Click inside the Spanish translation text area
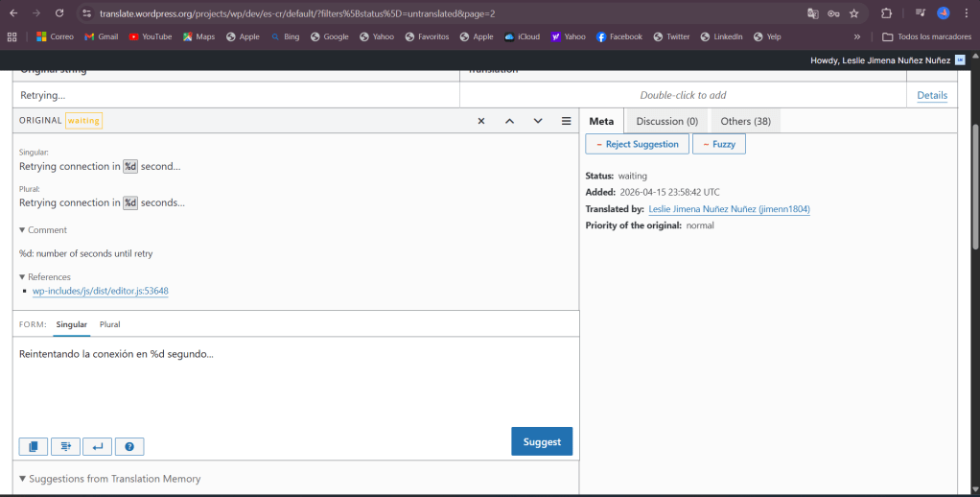The height and width of the screenshot is (497, 980). point(288,384)
